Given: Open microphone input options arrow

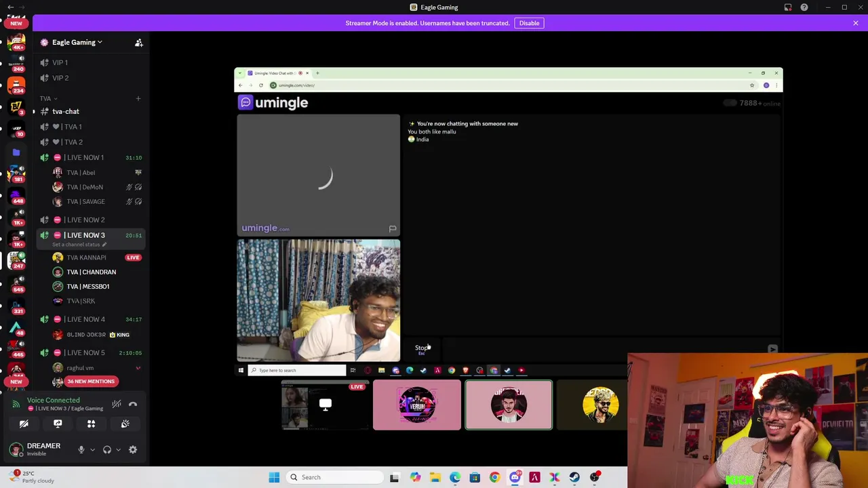Looking at the screenshot, I should pos(92,449).
